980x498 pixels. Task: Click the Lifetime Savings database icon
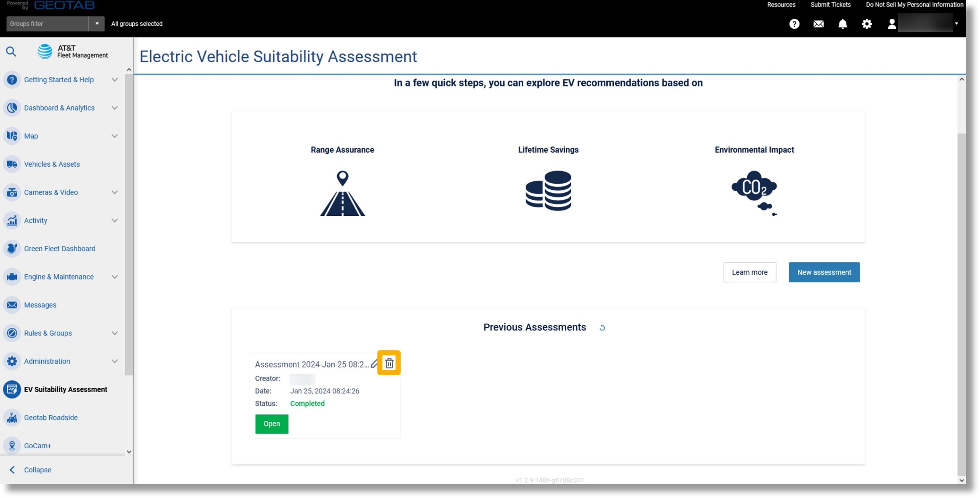tap(548, 190)
